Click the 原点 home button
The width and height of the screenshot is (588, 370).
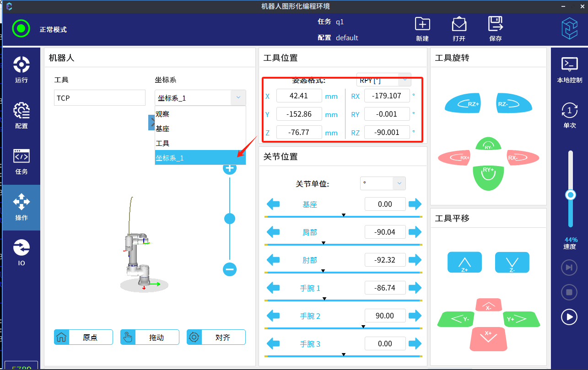click(83, 338)
